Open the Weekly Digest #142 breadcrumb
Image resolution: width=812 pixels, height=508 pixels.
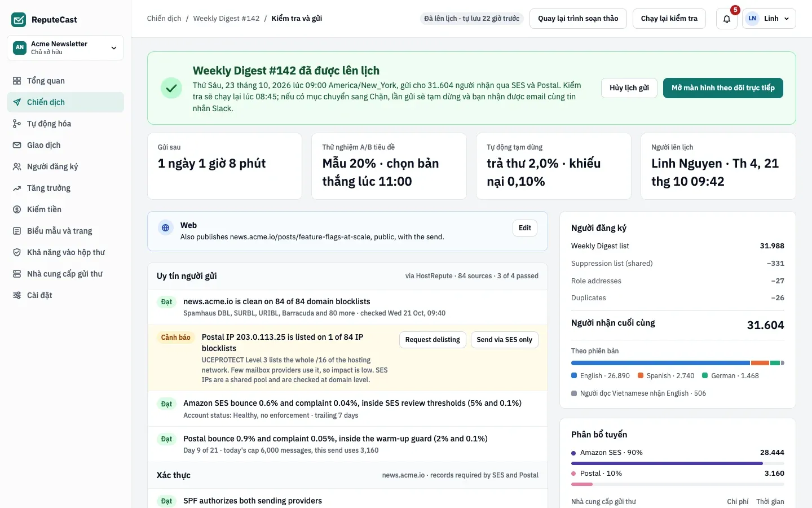(226, 19)
